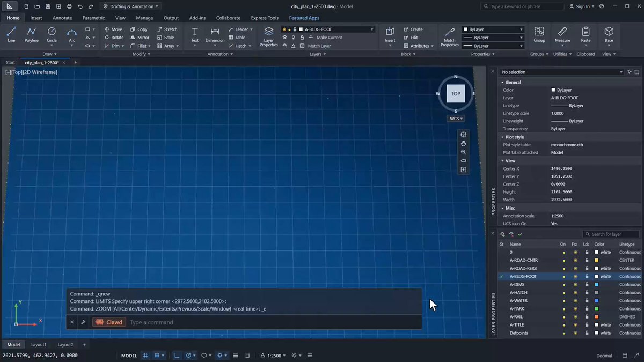The image size is (644, 362).
Task: Click the Undo arrow
Action: point(80,6)
